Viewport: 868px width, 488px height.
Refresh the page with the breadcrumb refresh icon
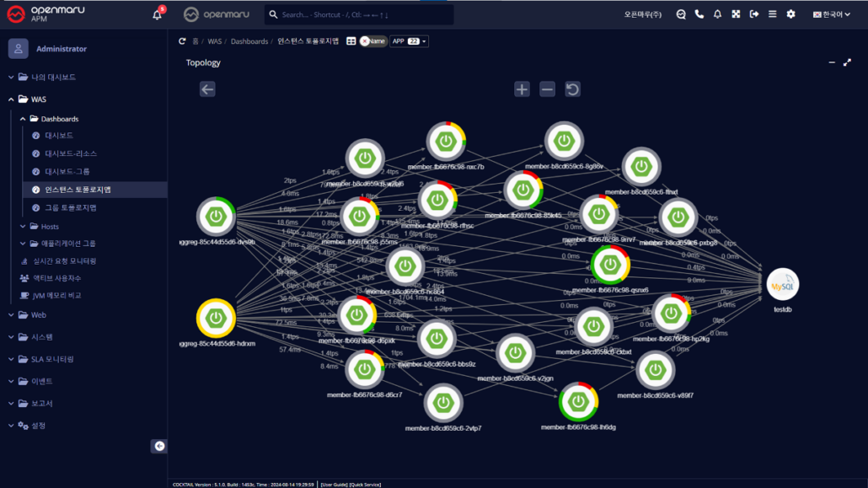pos(181,40)
